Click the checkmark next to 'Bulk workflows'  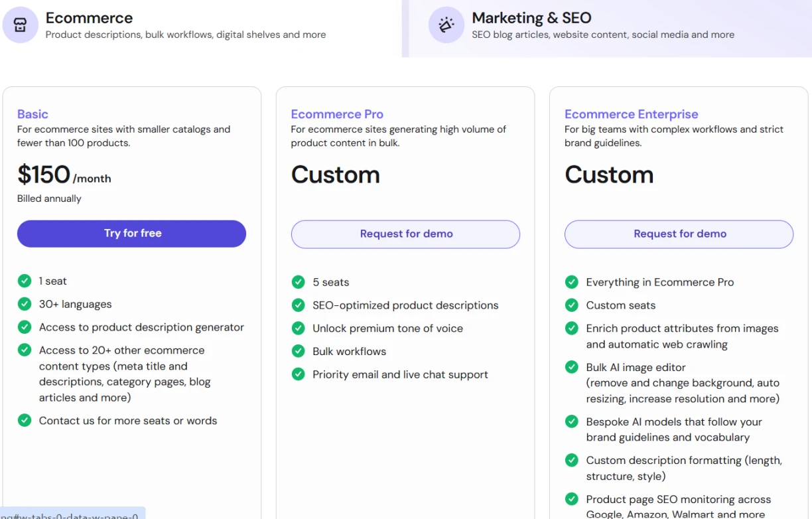(x=299, y=351)
